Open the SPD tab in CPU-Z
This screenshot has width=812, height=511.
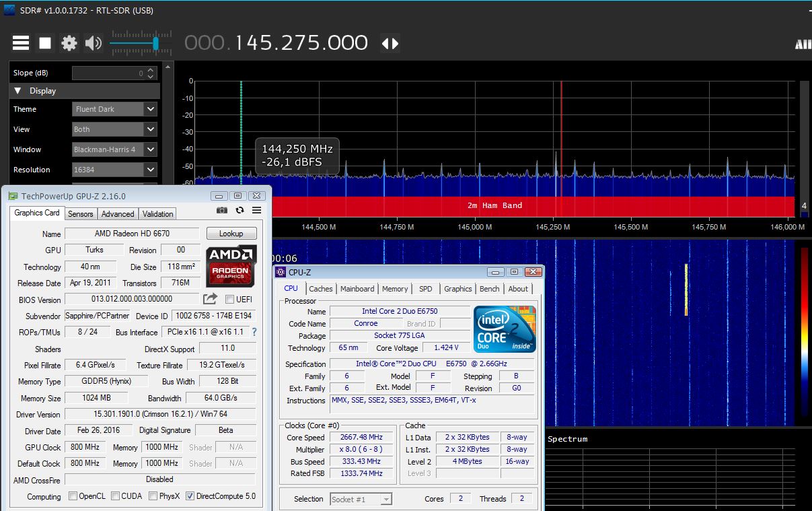426,289
